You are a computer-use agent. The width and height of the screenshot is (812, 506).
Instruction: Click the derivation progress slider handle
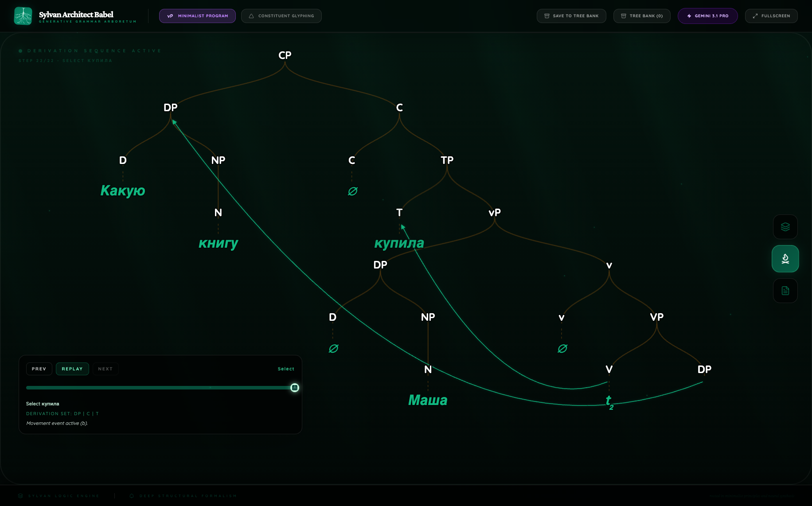[x=295, y=388]
